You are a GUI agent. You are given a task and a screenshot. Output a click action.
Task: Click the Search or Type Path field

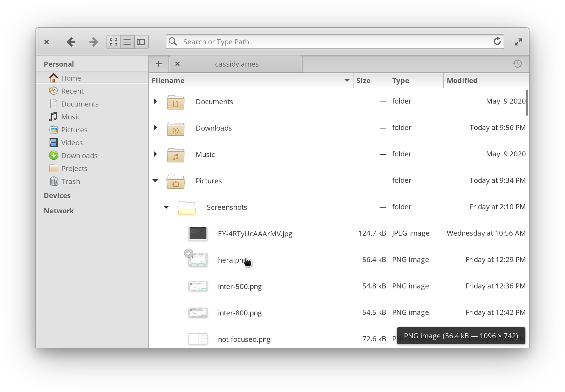[x=293, y=42]
